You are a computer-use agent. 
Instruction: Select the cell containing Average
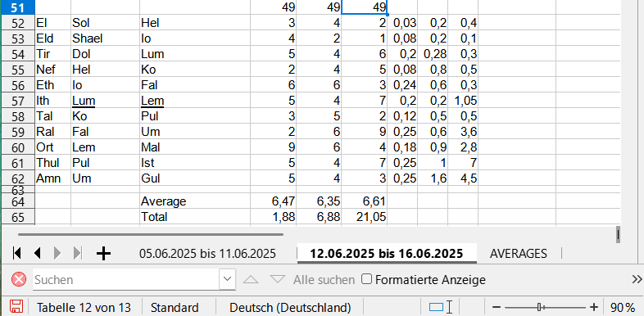tap(195, 201)
